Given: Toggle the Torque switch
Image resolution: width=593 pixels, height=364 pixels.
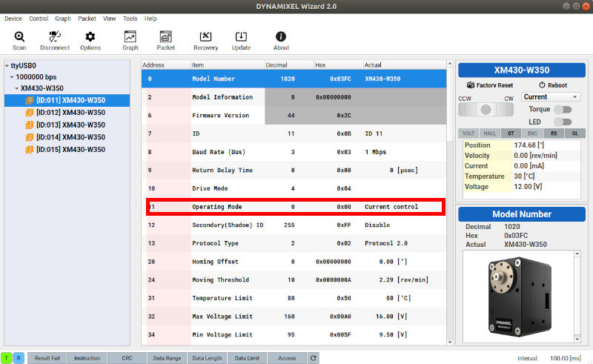Looking at the screenshot, I should [563, 110].
